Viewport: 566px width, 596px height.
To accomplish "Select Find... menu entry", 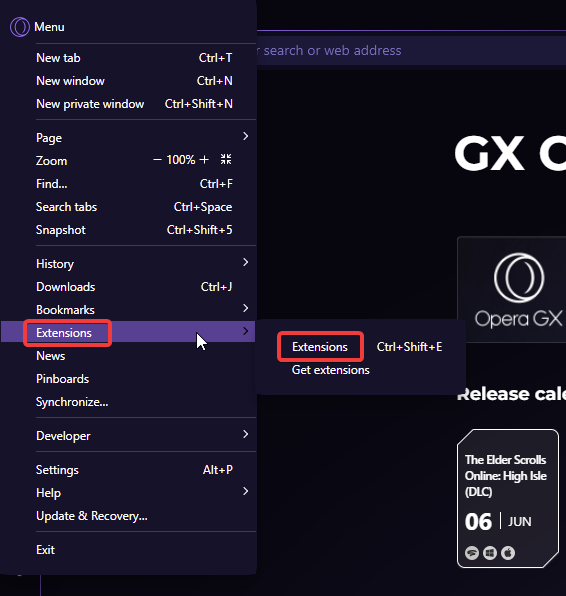I will pyautogui.click(x=128, y=184).
